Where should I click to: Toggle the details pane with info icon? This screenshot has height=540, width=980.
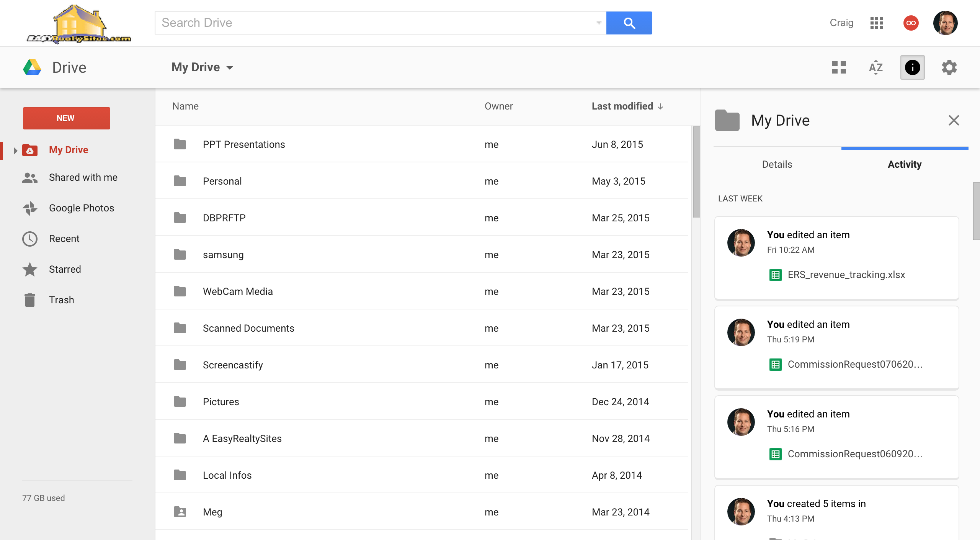913,67
